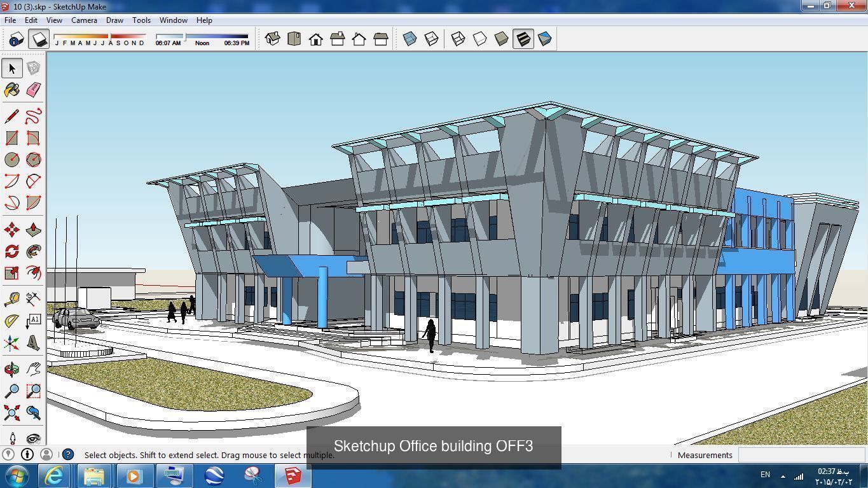
Task: Open the Camera menu
Action: (x=84, y=20)
